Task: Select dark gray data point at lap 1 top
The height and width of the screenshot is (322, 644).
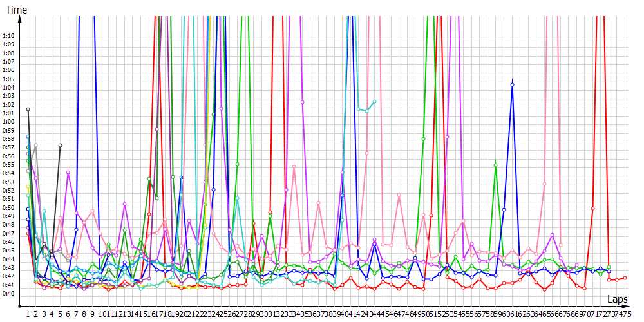Action: point(28,109)
